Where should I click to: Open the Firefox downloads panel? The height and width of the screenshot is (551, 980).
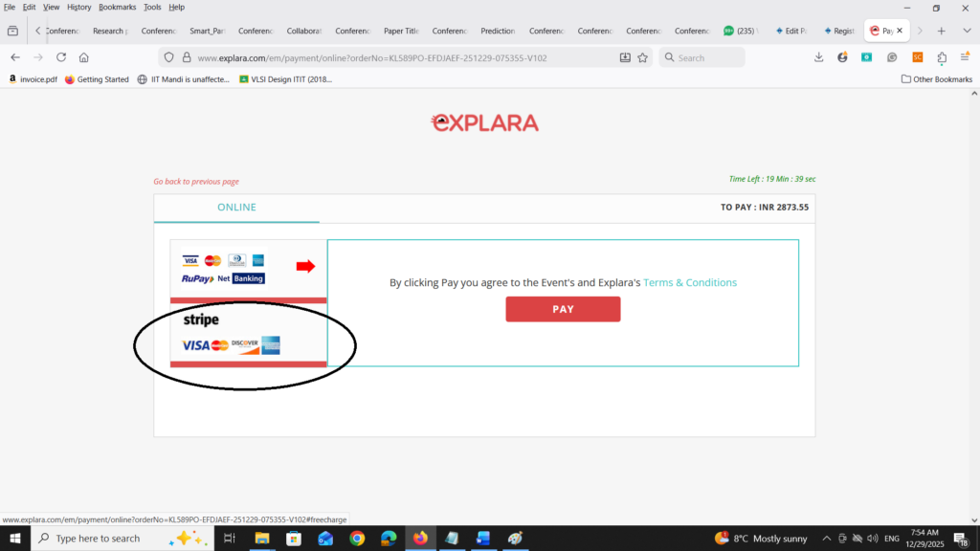(819, 57)
